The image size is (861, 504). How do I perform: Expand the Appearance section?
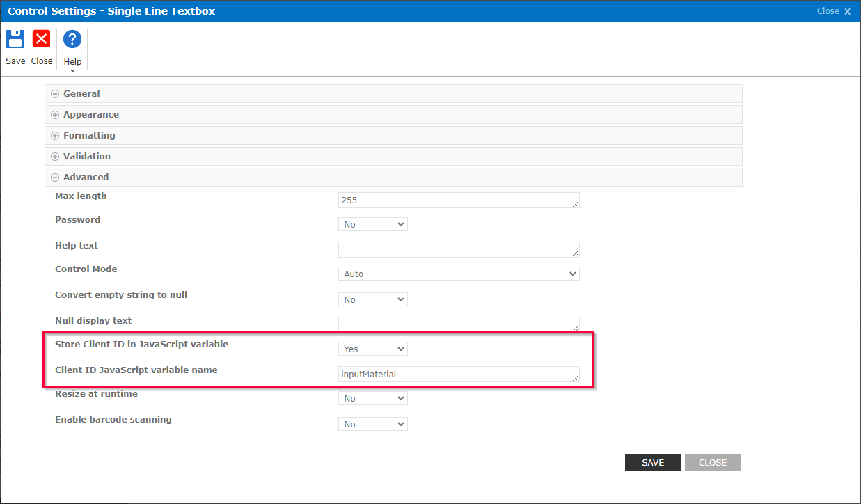coord(54,114)
